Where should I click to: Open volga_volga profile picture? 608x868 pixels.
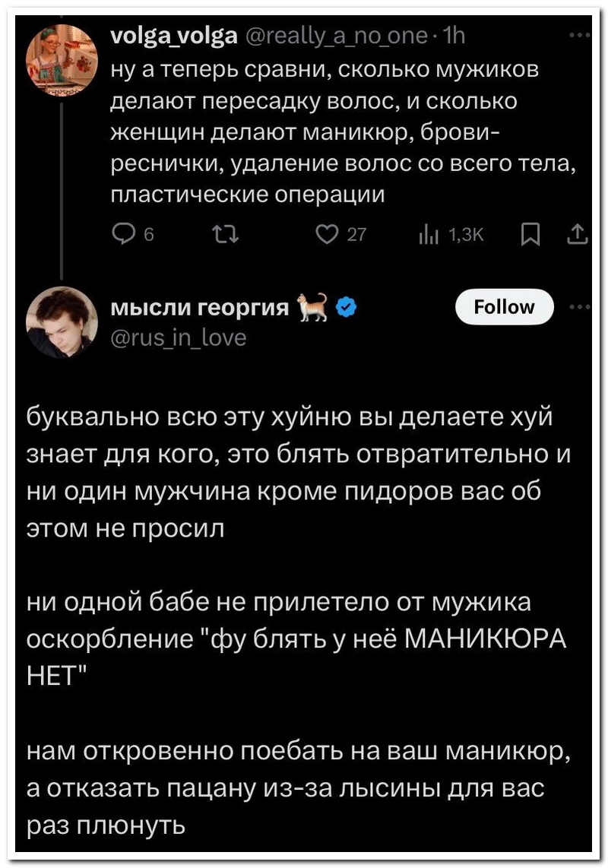click(x=62, y=60)
